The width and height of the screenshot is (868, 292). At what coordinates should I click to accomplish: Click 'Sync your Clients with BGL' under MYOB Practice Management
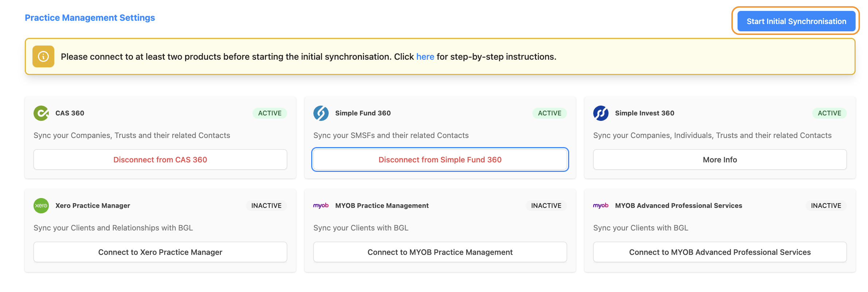tap(361, 228)
